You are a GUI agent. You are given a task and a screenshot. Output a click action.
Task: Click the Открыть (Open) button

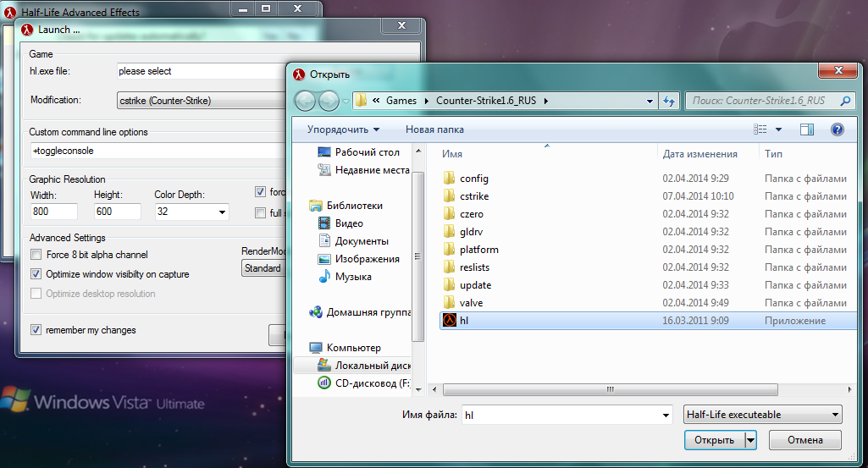[x=715, y=440]
